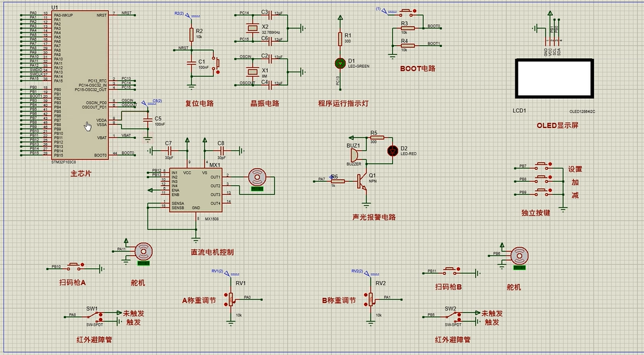Click the 主芯片 label
The height and width of the screenshot is (355, 644).
pos(80,174)
